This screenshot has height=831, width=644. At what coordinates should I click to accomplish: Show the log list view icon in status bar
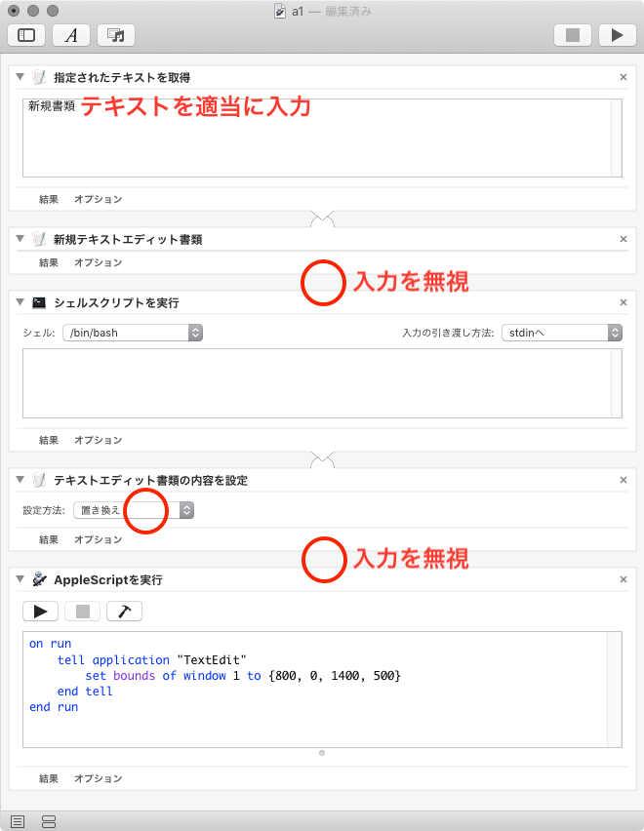coord(18,822)
